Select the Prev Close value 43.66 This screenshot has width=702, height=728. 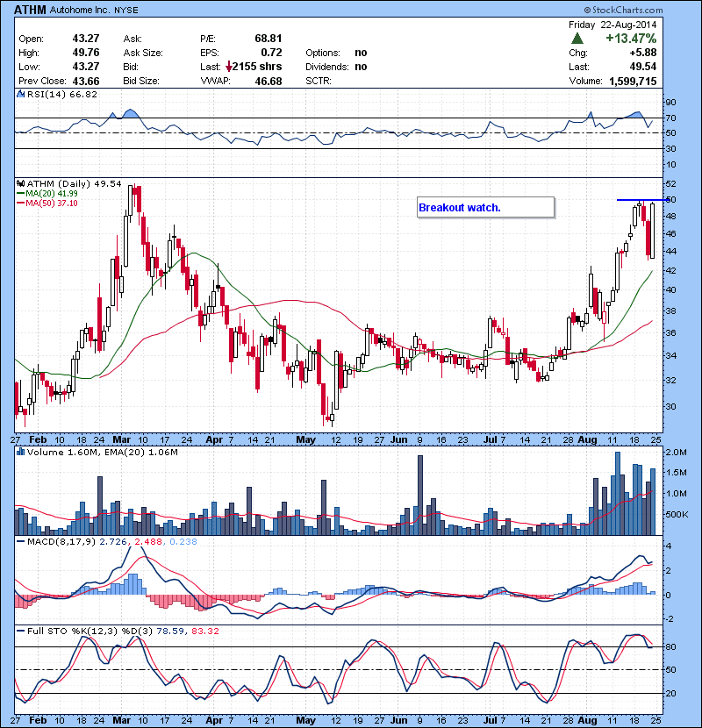point(86,82)
